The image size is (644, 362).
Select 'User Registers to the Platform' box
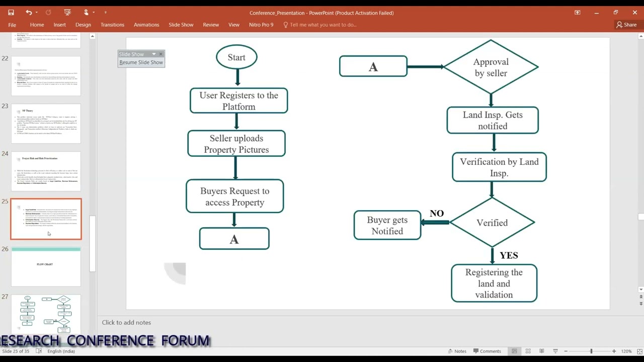(239, 101)
